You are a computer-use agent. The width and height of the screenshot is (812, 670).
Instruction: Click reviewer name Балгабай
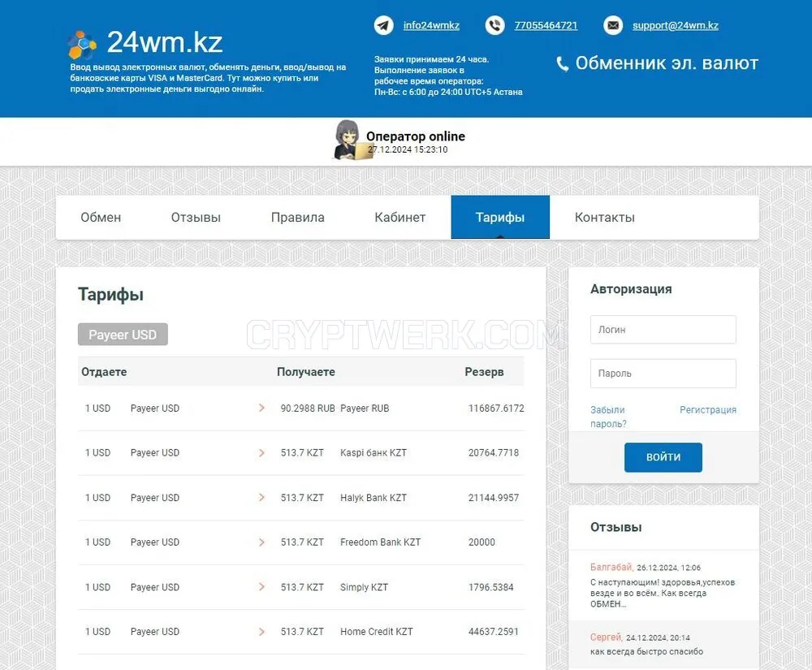[611, 567]
